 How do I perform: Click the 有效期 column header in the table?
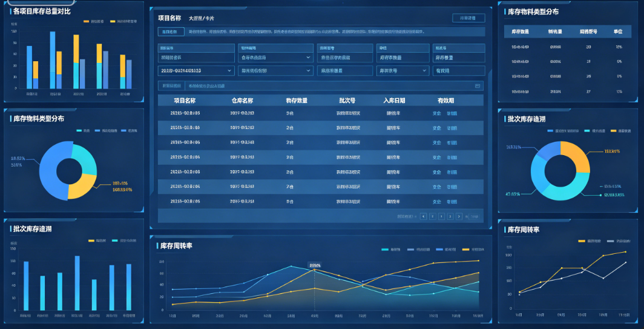point(445,101)
